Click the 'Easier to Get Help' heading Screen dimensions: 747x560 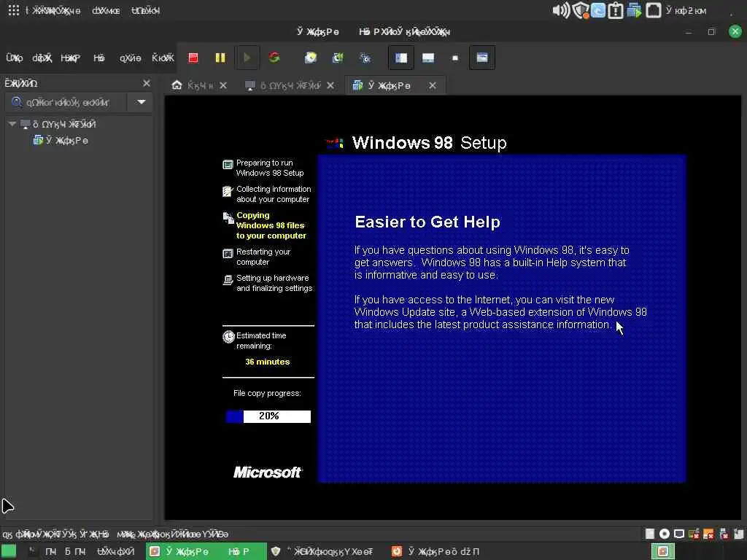[x=427, y=222]
